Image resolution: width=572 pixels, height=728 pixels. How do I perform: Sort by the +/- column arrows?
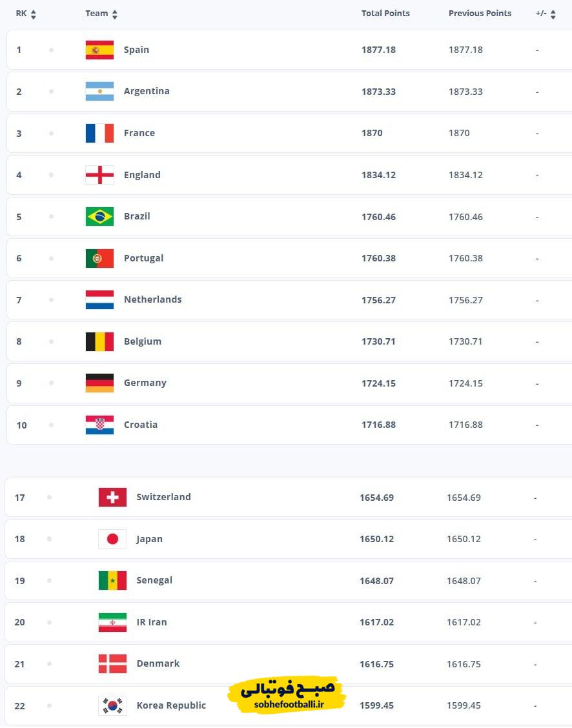553,14
